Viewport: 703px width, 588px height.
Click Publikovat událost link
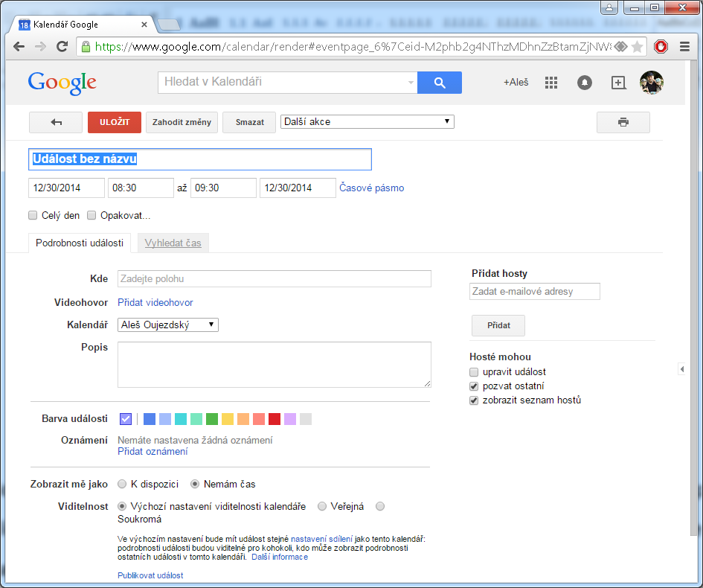coord(150,575)
